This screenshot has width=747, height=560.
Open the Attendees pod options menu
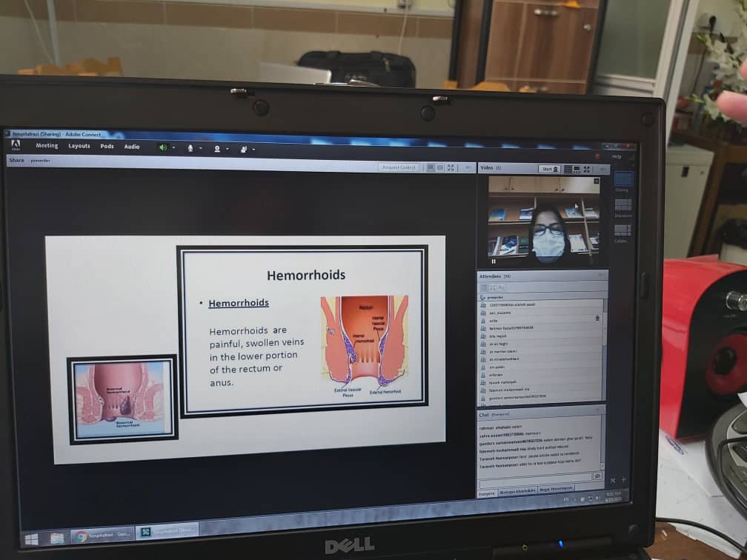tap(602, 276)
